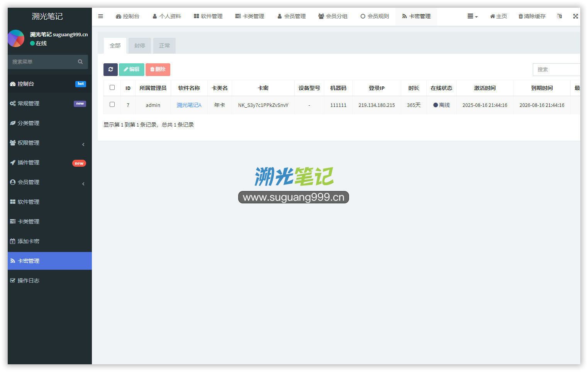Screen dimensions: 588x372
Task: Click 清除缓存 clear cache button
Action: point(532,16)
